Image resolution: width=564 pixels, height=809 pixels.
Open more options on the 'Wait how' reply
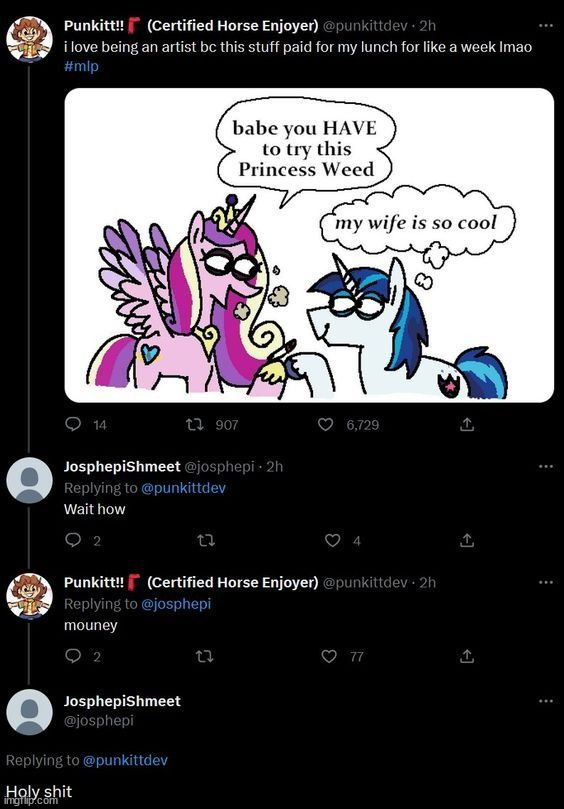pos(545,466)
